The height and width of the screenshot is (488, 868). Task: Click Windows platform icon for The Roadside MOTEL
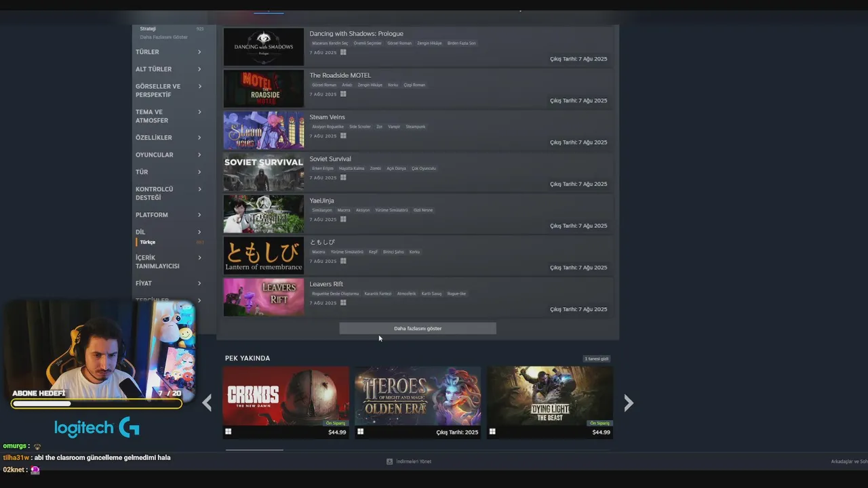coord(343,94)
